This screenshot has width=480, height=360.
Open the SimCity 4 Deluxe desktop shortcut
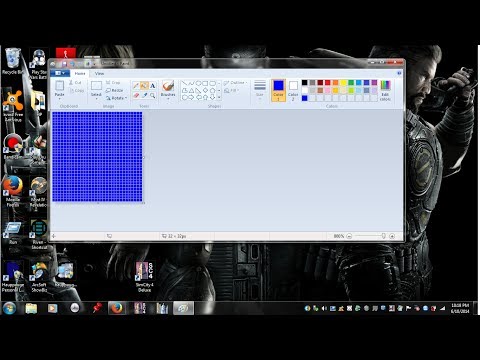[145, 277]
